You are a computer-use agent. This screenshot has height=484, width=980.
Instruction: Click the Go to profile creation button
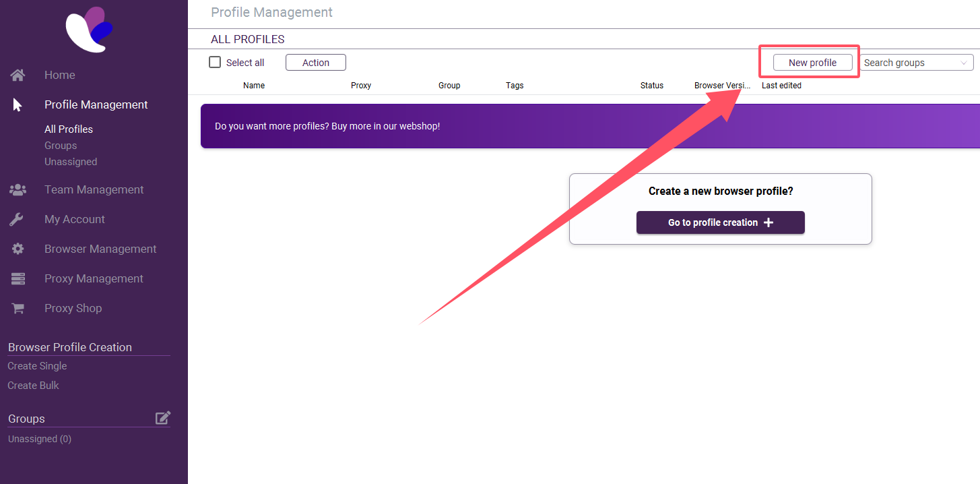click(x=721, y=222)
